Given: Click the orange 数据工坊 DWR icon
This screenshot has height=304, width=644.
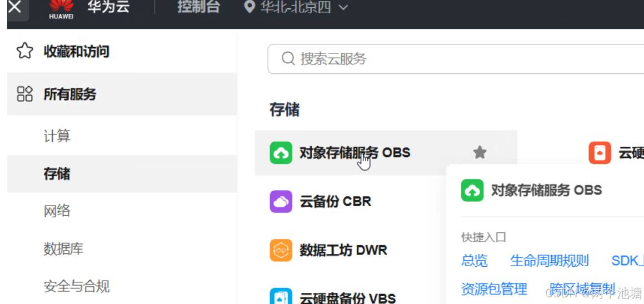Looking at the screenshot, I should pos(281,250).
